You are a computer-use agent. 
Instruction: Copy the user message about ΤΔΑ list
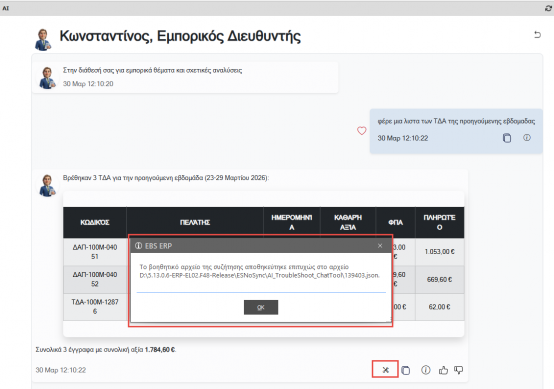point(507,138)
